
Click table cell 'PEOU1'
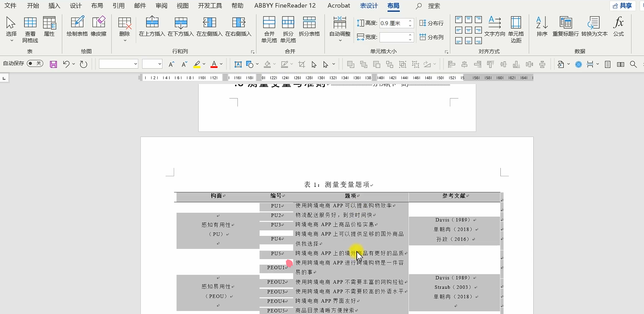(276, 268)
